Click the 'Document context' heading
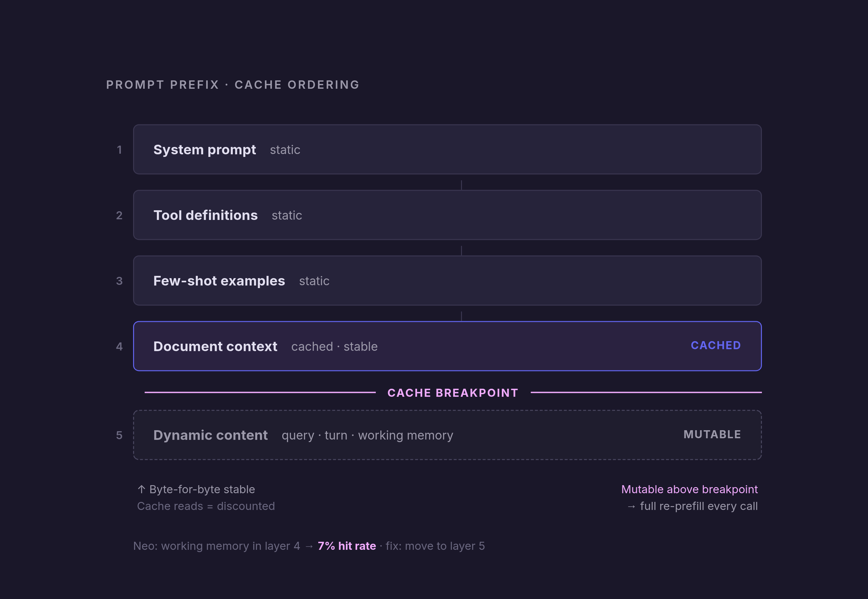868x599 pixels. pyautogui.click(x=215, y=346)
